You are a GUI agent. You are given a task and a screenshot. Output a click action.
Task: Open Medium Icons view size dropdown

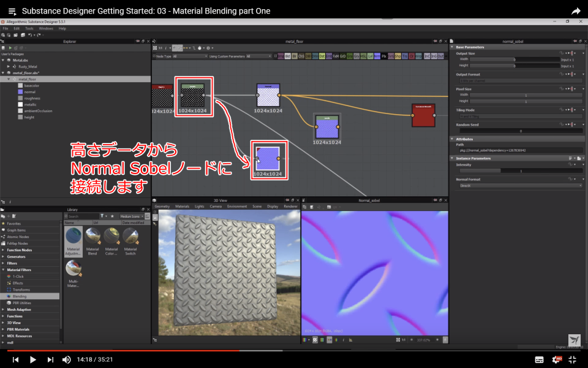click(x=132, y=217)
